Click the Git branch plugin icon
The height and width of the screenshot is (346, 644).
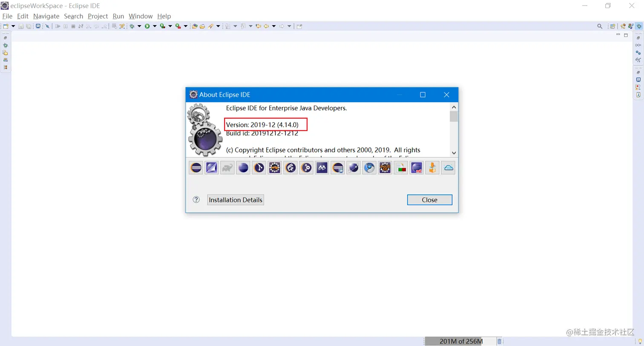(x=259, y=168)
